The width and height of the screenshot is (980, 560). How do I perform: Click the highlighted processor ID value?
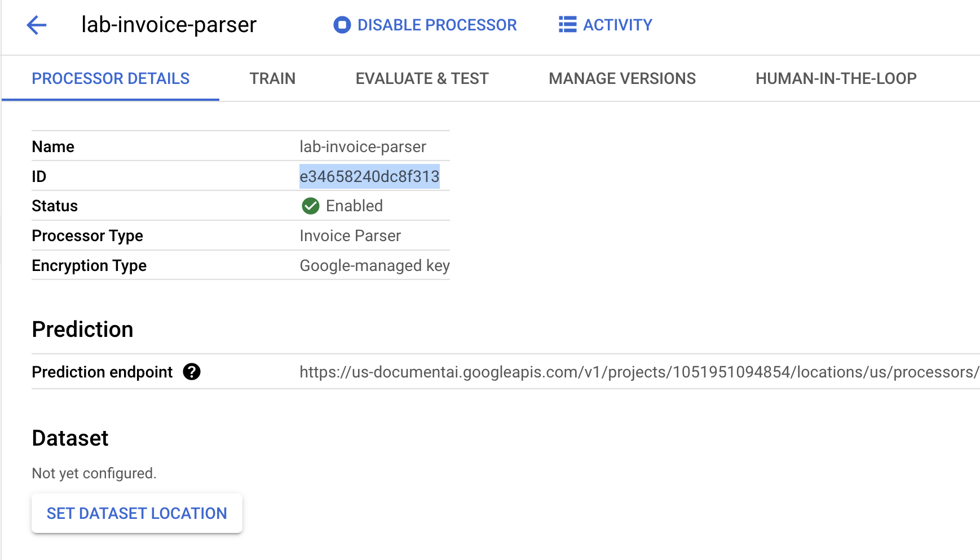(x=369, y=176)
